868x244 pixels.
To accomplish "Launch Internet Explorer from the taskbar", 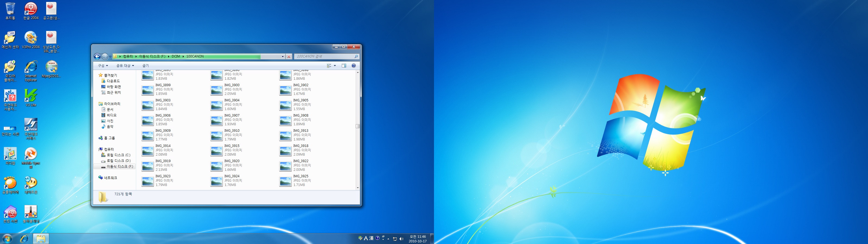I will 24,239.
